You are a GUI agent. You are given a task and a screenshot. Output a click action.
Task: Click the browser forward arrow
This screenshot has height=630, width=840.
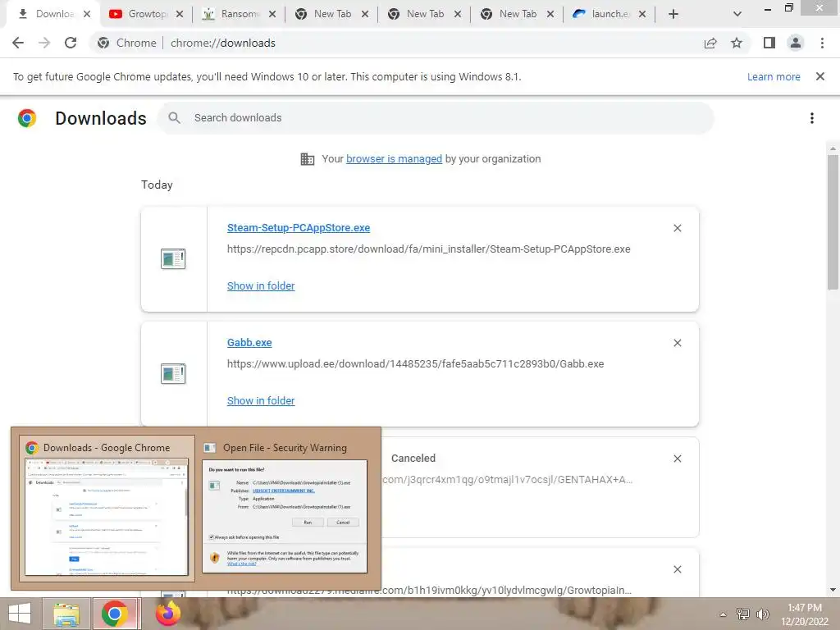pos(44,43)
